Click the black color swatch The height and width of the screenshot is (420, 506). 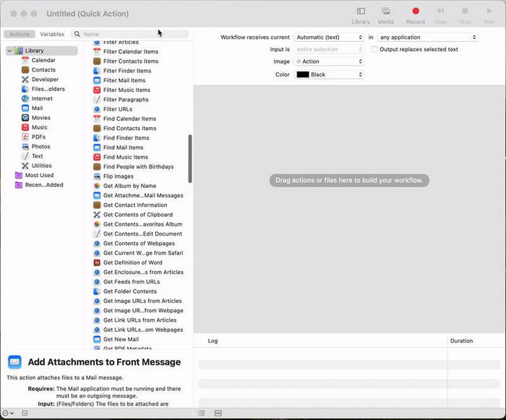click(303, 74)
